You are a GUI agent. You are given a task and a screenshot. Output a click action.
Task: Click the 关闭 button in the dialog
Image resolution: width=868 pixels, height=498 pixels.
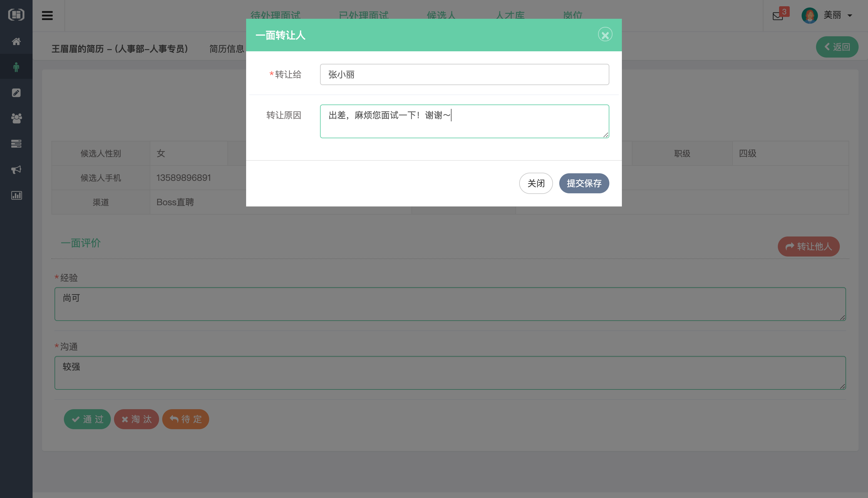point(536,183)
